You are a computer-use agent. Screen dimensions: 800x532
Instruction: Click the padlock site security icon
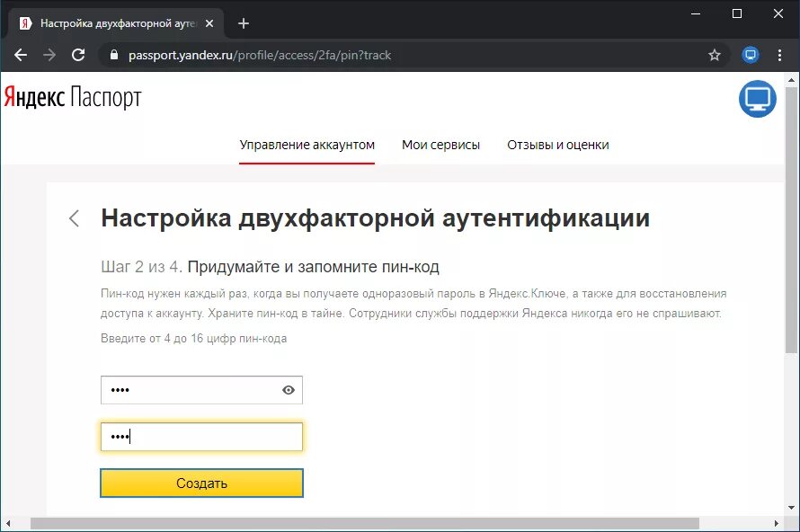pyautogui.click(x=114, y=55)
